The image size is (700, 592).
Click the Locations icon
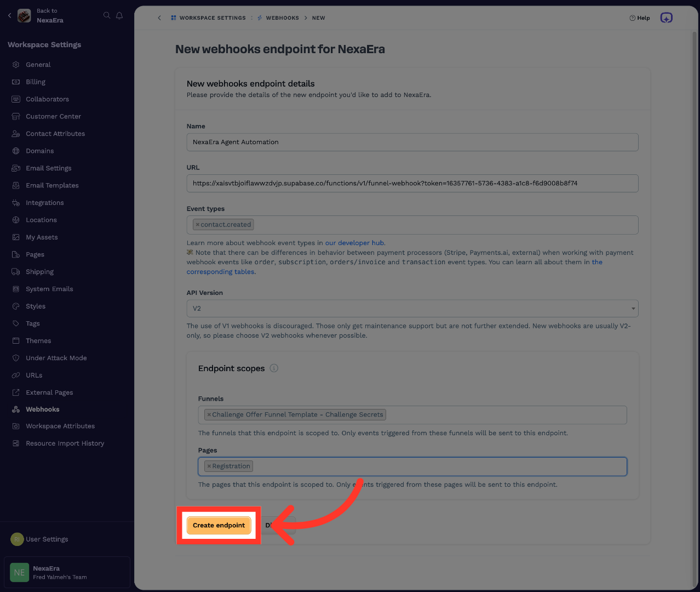[16, 220]
